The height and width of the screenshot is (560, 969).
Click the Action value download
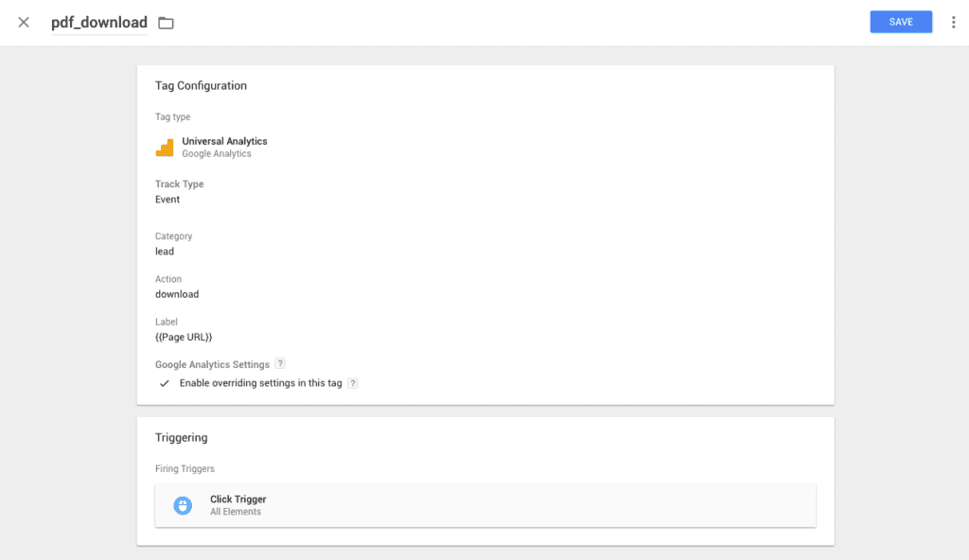177,294
